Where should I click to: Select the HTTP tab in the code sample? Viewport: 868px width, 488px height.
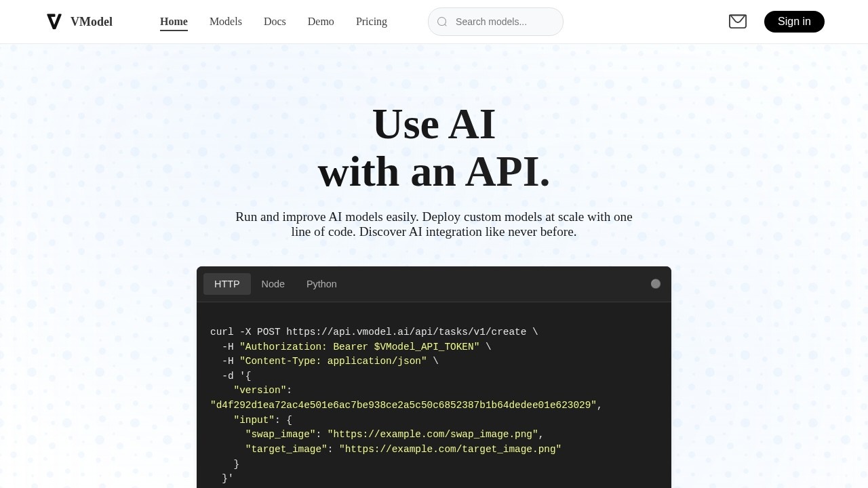click(226, 284)
